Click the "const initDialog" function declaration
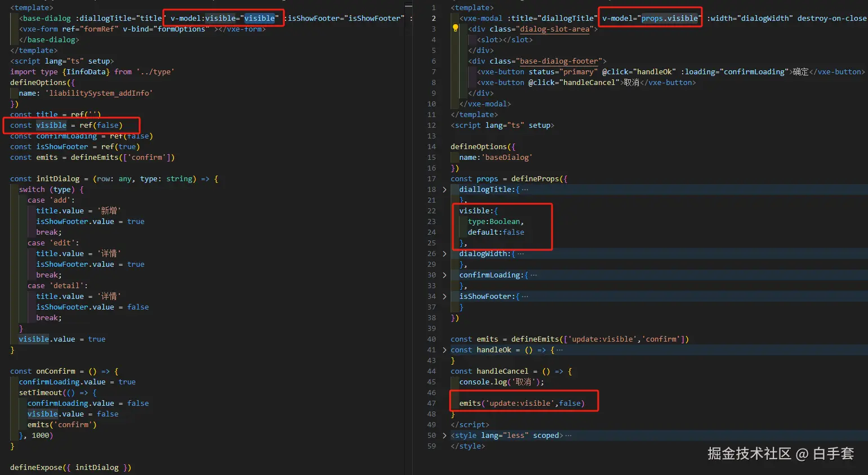 114,179
